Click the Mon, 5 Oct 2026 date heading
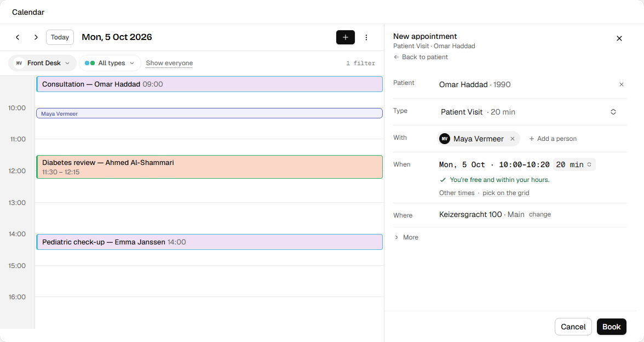Viewport: 644px width, 342px height. [117, 37]
